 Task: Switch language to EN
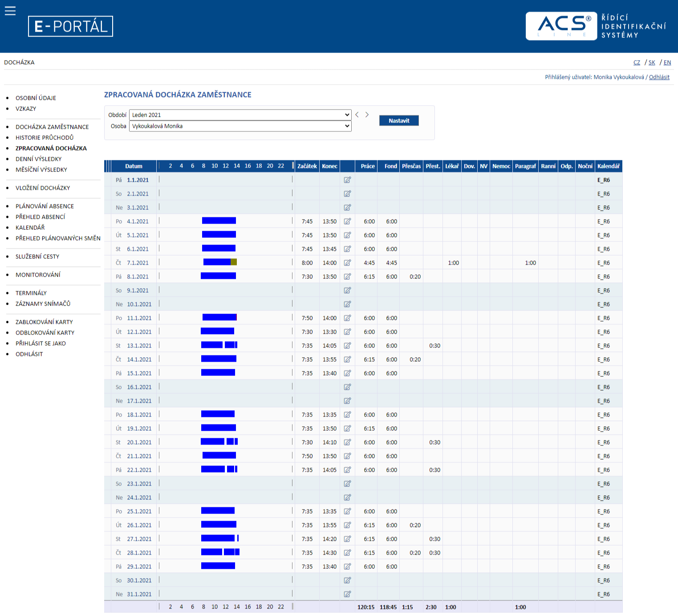click(x=667, y=62)
